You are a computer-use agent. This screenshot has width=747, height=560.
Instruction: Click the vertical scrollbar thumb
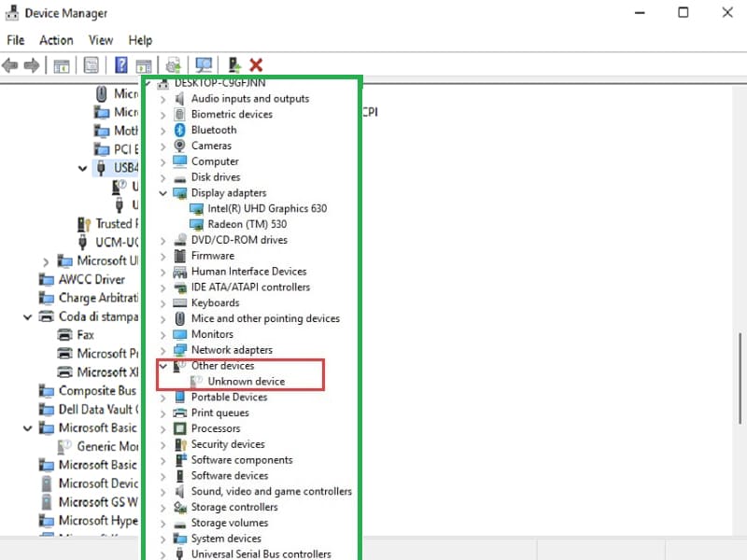point(740,379)
